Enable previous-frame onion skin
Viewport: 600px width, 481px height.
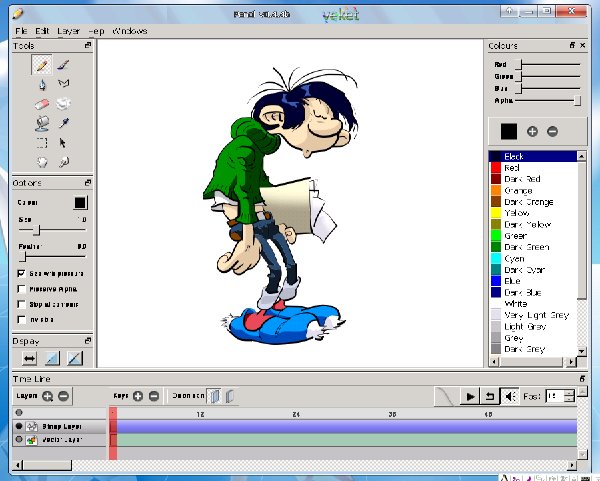215,396
